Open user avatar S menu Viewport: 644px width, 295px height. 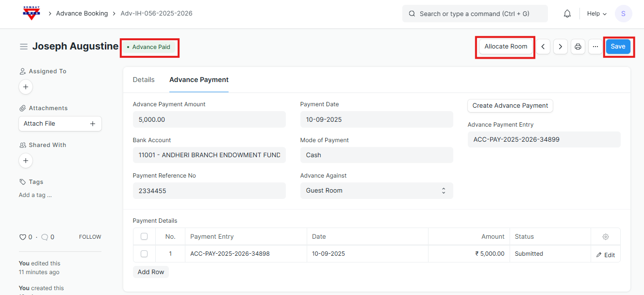[623, 14]
